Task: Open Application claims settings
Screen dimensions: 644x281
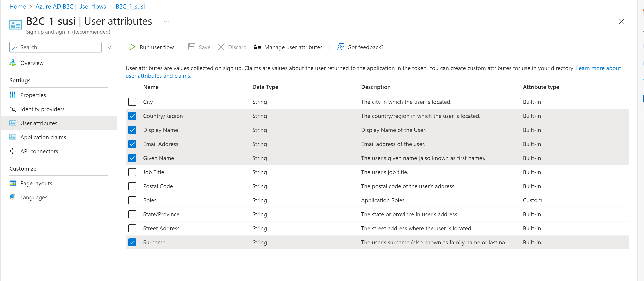Action: [43, 137]
